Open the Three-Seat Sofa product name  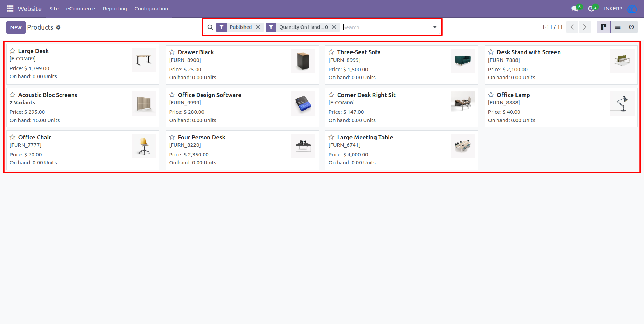[x=359, y=52]
